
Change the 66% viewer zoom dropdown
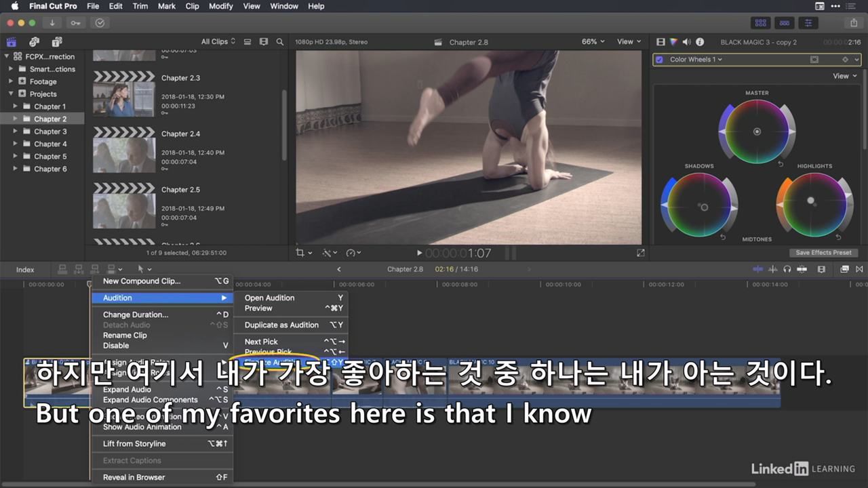[x=593, y=42]
